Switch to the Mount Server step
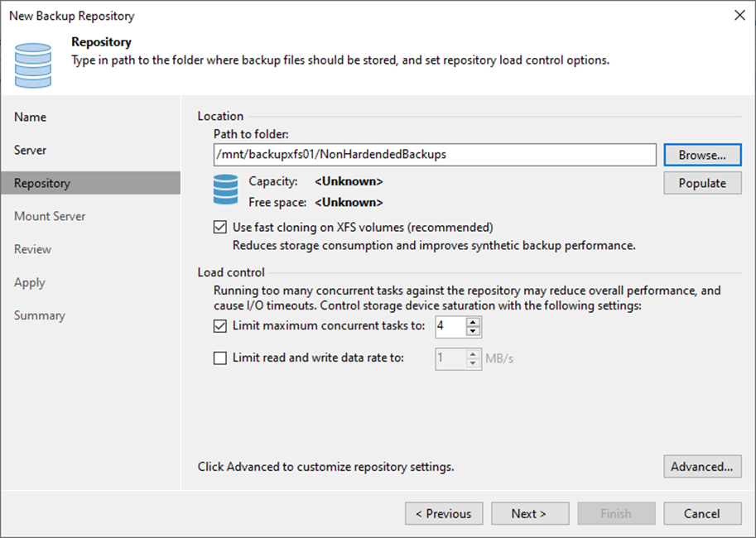 tap(50, 216)
